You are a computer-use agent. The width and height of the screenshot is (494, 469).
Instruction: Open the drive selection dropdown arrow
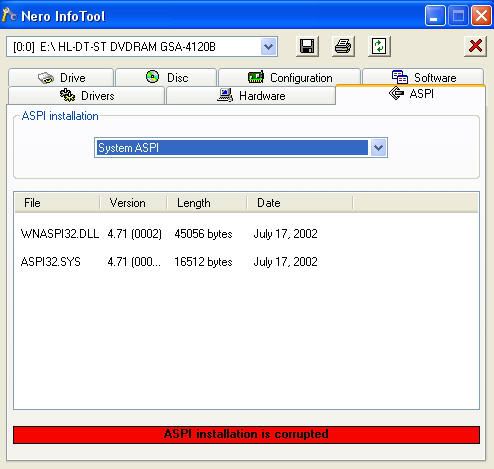(x=268, y=47)
